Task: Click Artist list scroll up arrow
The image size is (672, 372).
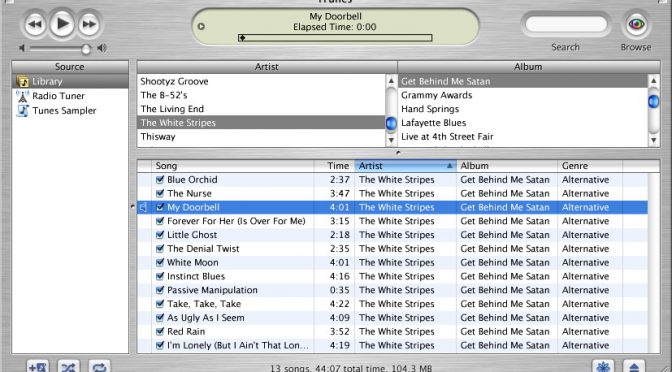Action: [391, 81]
